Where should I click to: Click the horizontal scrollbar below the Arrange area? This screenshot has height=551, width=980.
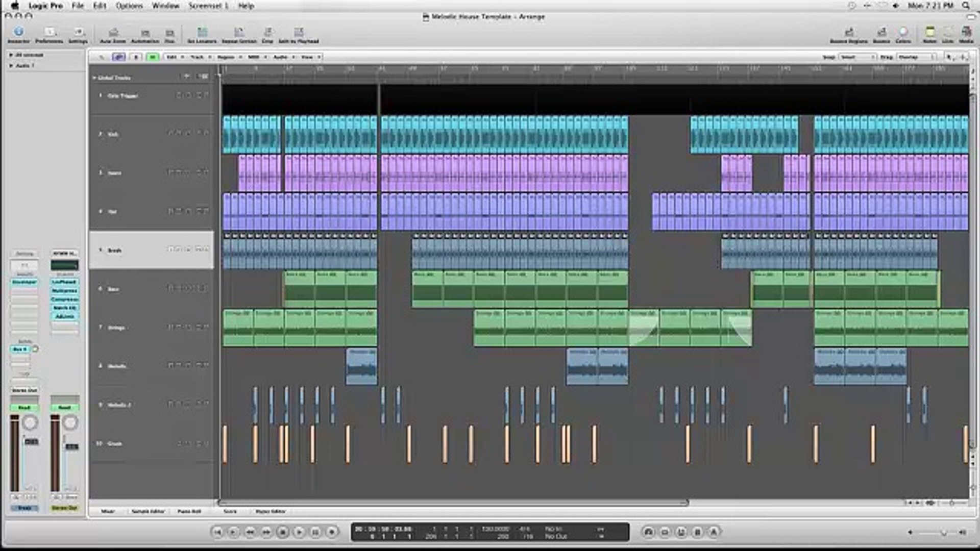pyautogui.click(x=453, y=503)
